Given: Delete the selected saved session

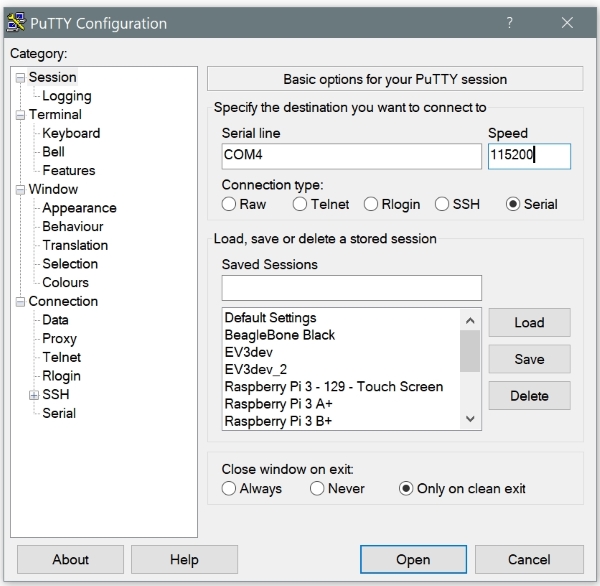Looking at the screenshot, I should point(530,396).
